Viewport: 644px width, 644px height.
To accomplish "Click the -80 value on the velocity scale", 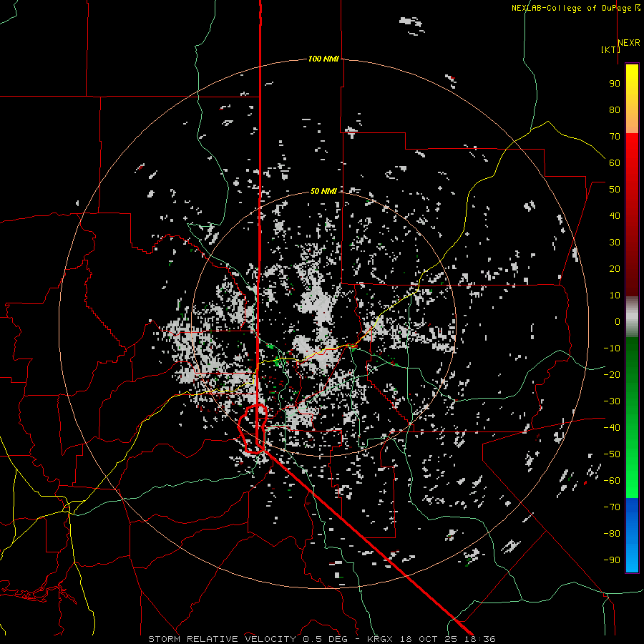I will (x=612, y=534).
